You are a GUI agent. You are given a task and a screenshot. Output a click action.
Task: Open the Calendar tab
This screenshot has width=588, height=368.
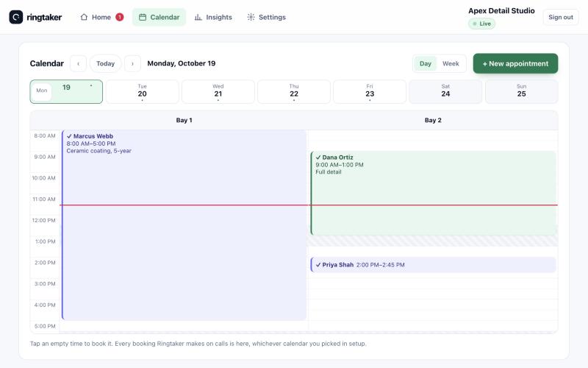coord(159,17)
